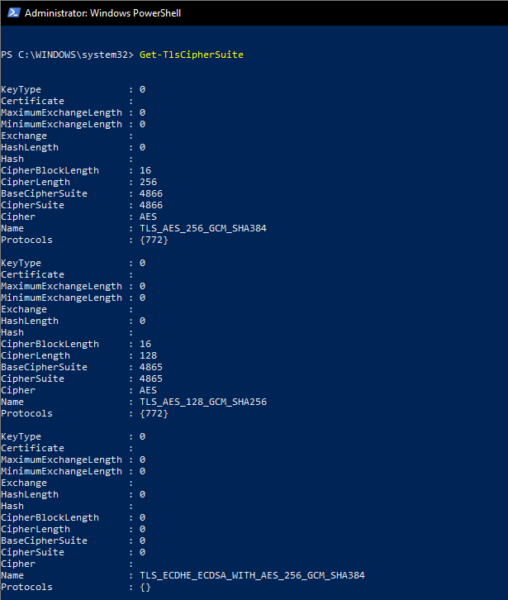Click the Get-TlsCipherSuite command text
Viewport: 508px width, 600px height.
[191, 55]
